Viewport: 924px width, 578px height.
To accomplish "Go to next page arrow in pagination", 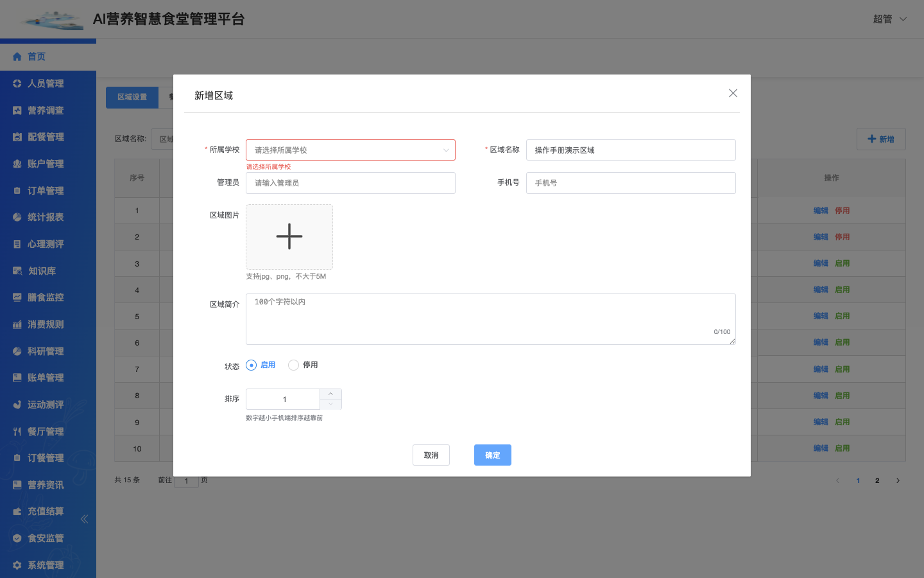I will pos(898,480).
